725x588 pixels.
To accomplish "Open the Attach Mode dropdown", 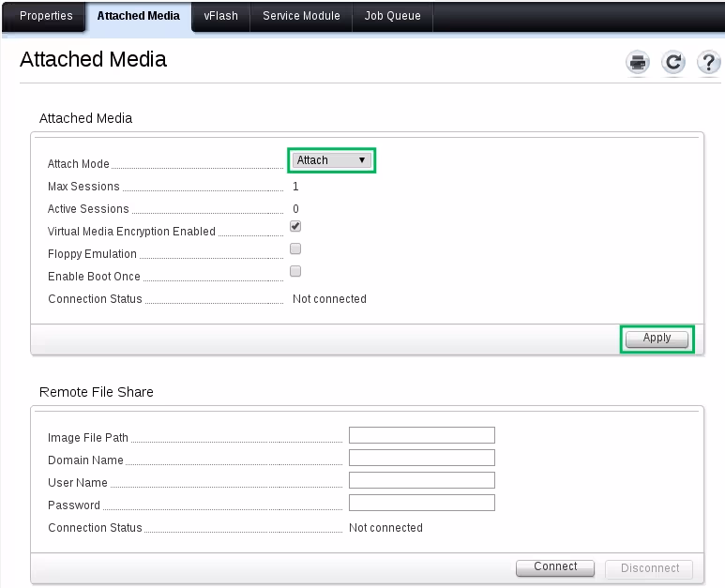I will (331, 160).
